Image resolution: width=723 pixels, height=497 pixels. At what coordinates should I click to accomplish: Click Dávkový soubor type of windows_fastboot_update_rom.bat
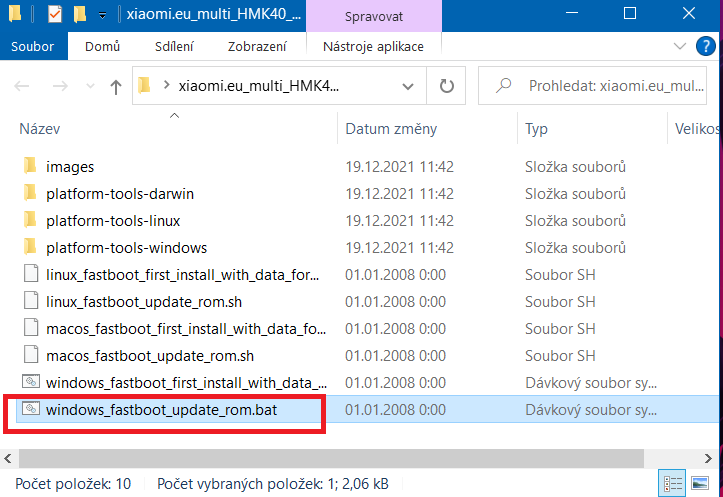[591, 410]
